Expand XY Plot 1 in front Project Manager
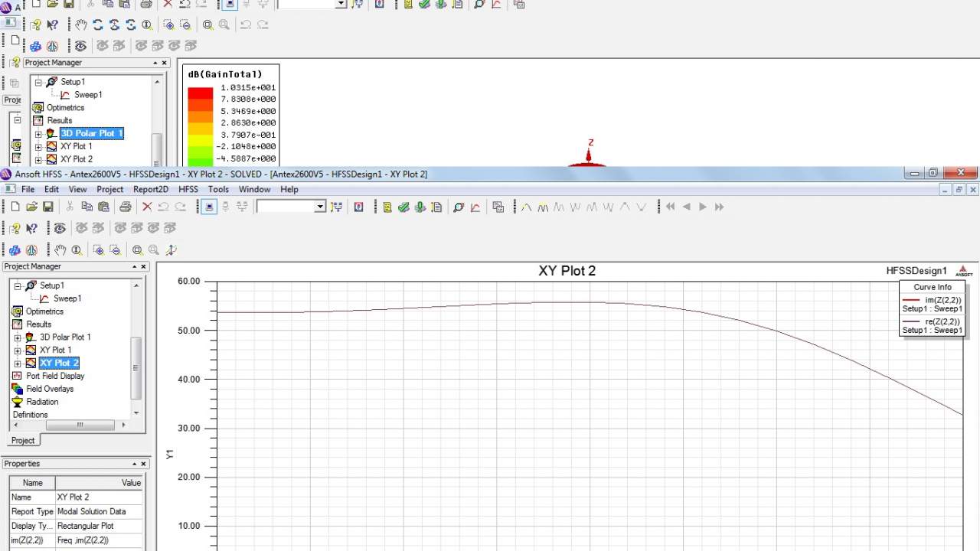 coord(18,350)
